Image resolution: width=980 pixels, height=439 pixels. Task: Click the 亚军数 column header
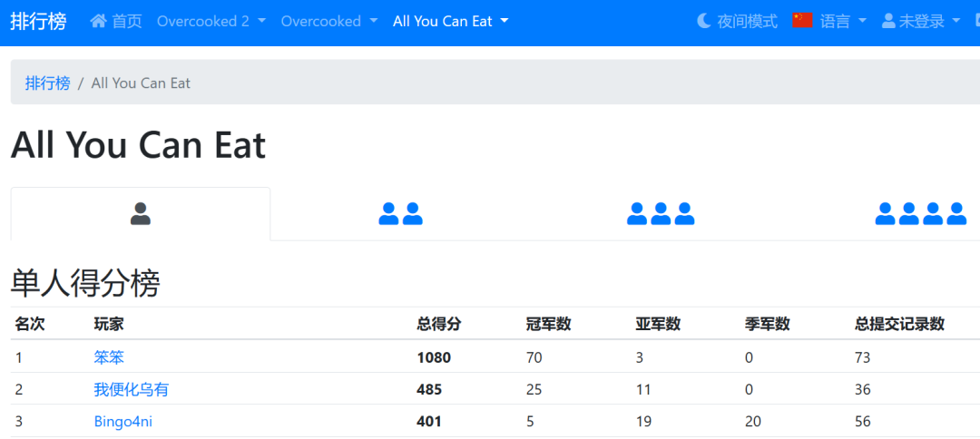pyautogui.click(x=658, y=324)
